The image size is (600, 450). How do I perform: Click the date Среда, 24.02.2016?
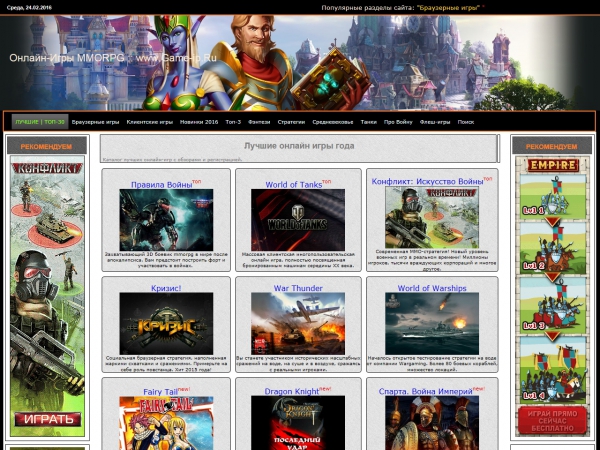(x=29, y=8)
